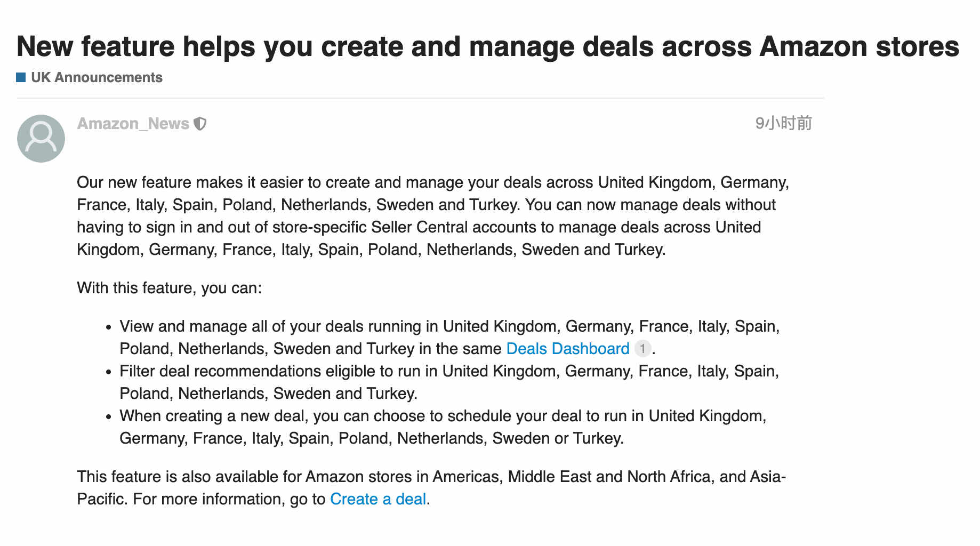980x546 pixels.
Task: Click the 9小时前 post timestamp
Action: [783, 123]
